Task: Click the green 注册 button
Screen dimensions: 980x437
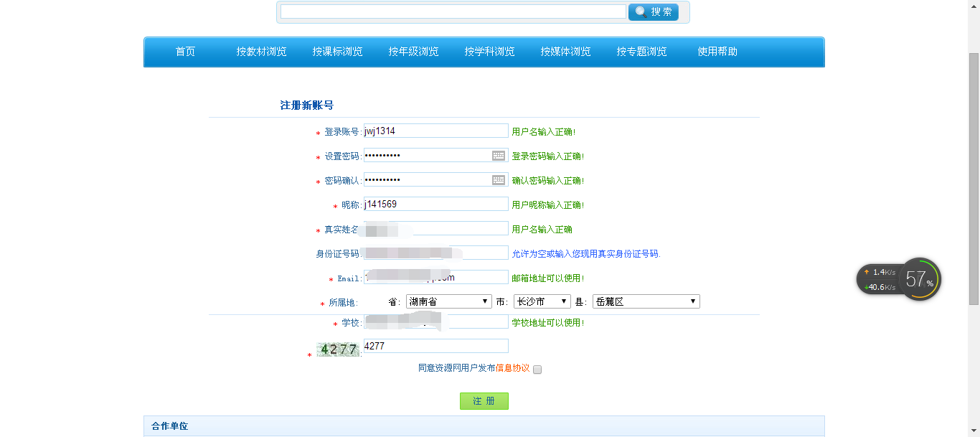Action: pos(484,400)
